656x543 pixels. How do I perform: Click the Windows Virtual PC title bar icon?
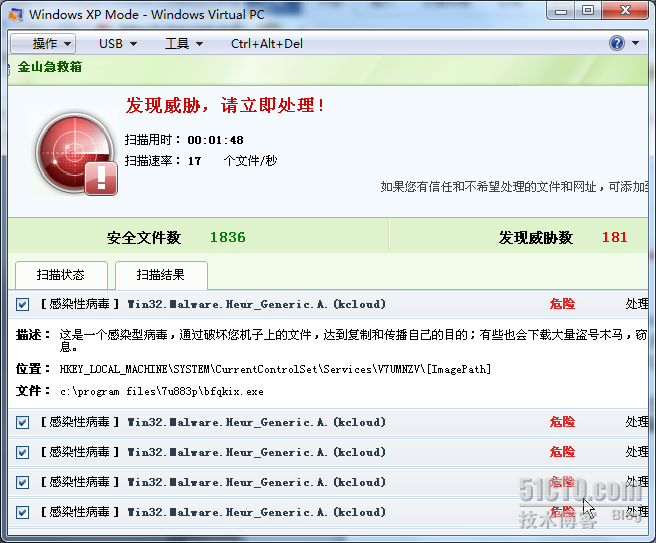16,15
